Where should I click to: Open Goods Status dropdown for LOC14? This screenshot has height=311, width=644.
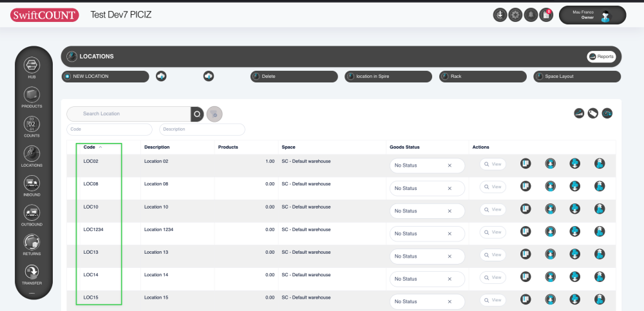(x=427, y=279)
